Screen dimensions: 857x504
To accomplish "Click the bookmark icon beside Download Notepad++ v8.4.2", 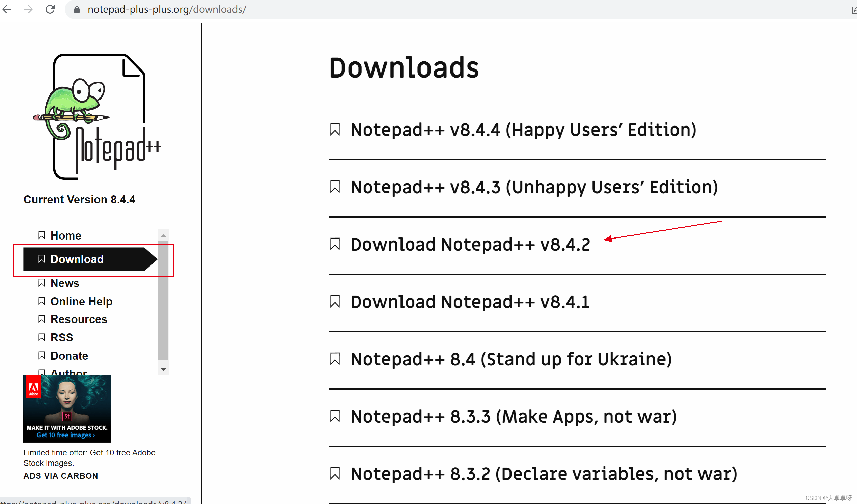I will click(x=335, y=244).
